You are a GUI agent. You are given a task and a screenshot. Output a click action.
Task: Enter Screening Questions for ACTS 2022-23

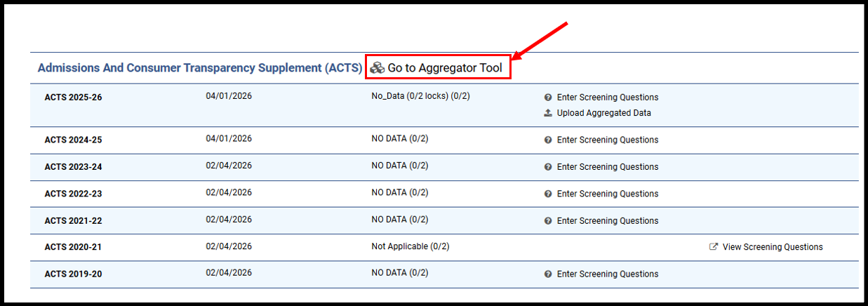click(608, 194)
